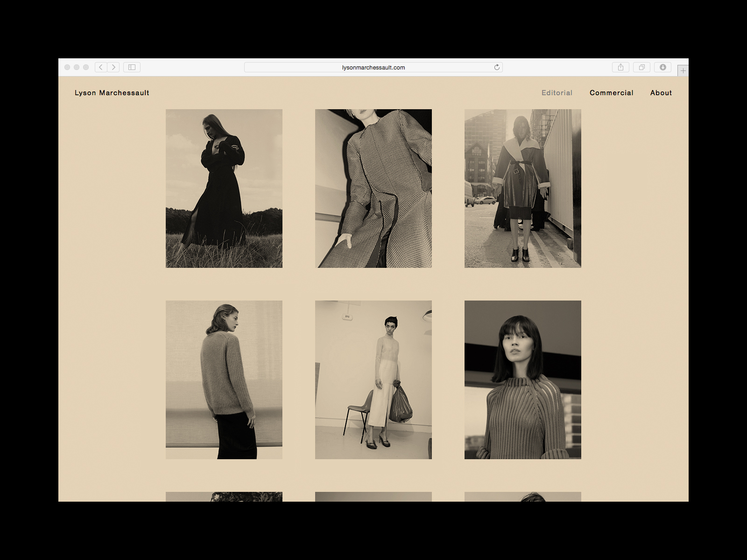Open portrait of woman with bangs
The width and height of the screenshot is (747, 560).
tap(523, 380)
